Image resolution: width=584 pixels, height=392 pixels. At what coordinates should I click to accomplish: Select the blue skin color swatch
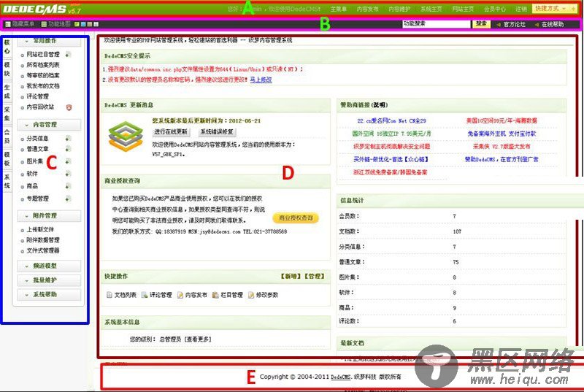(83, 24)
